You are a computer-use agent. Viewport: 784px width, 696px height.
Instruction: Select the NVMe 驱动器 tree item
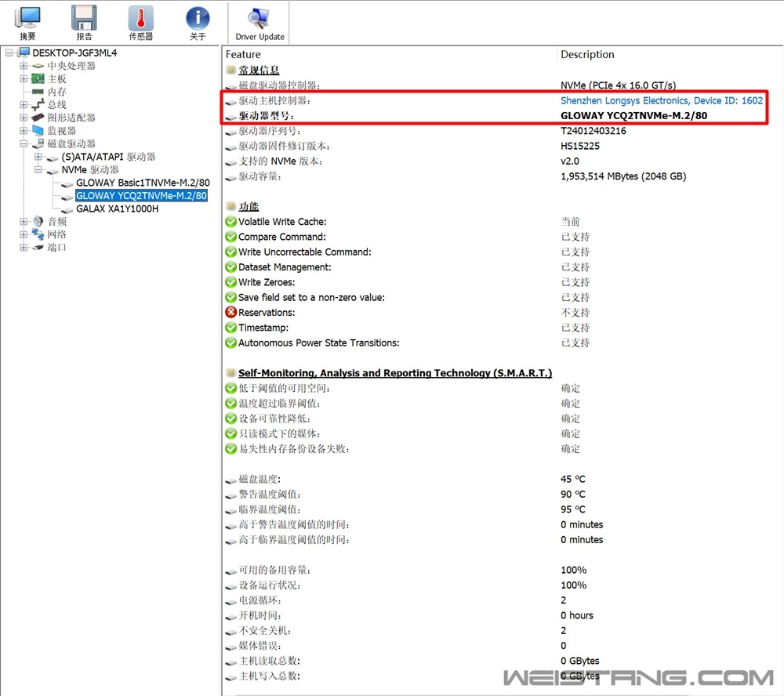pos(90,169)
